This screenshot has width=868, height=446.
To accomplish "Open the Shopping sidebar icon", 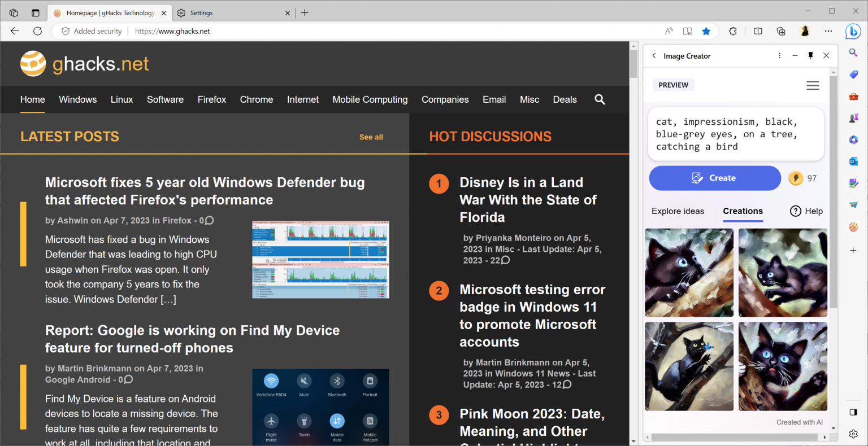I will click(853, 74).
